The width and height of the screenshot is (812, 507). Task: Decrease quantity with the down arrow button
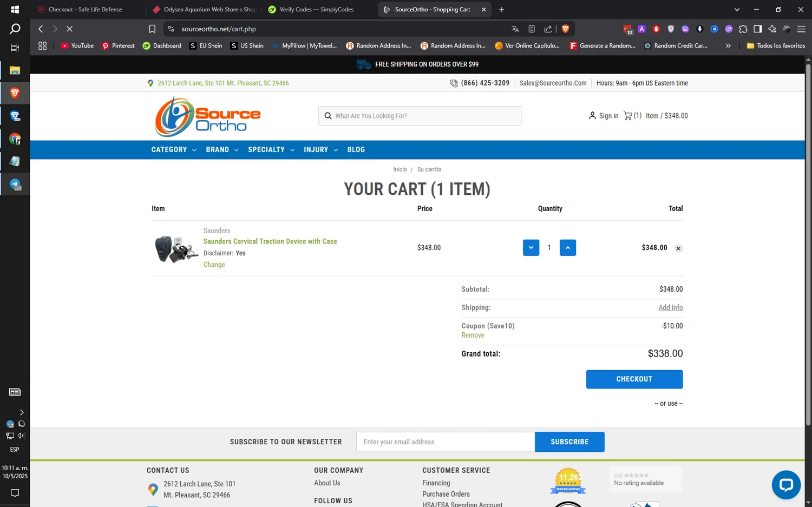point(531,248)
